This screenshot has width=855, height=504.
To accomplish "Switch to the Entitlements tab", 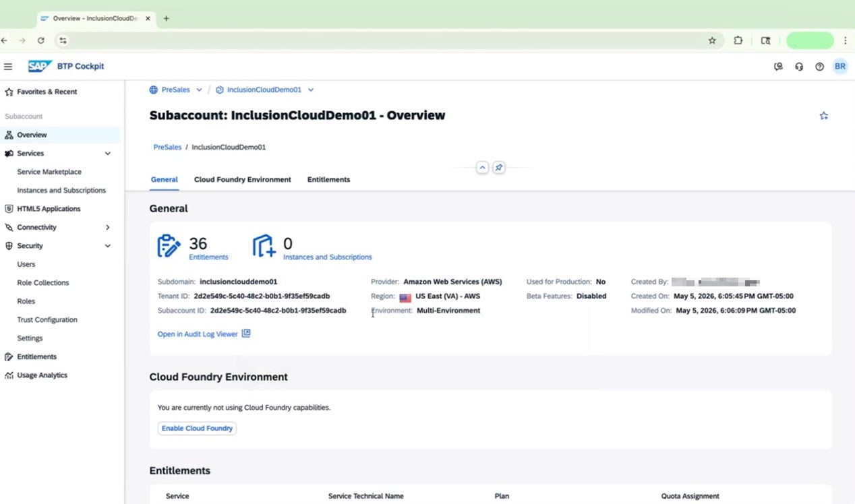I will tap(328, 180).
